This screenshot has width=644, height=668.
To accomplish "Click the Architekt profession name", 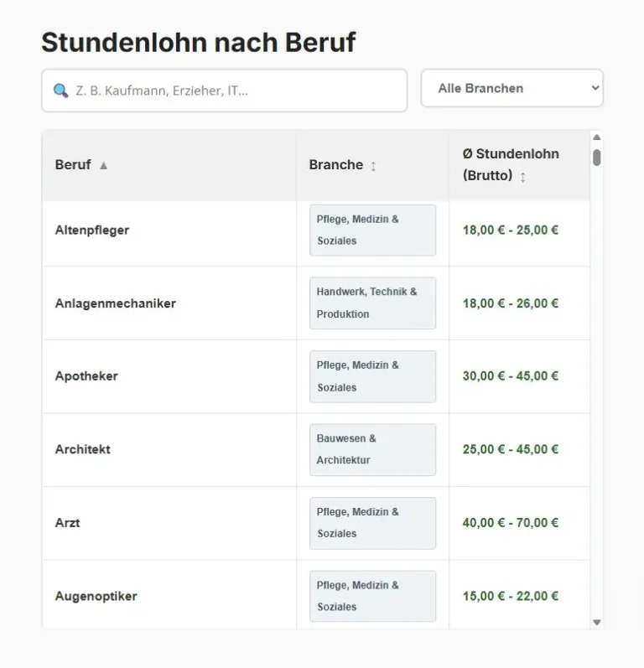I will coord(83,449).
